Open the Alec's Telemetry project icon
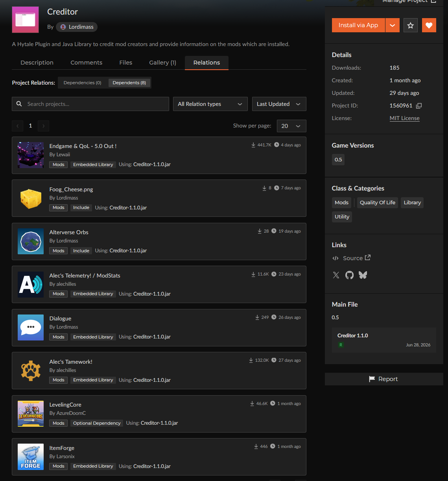Viewport: 448px width, 481px height. 31,284
